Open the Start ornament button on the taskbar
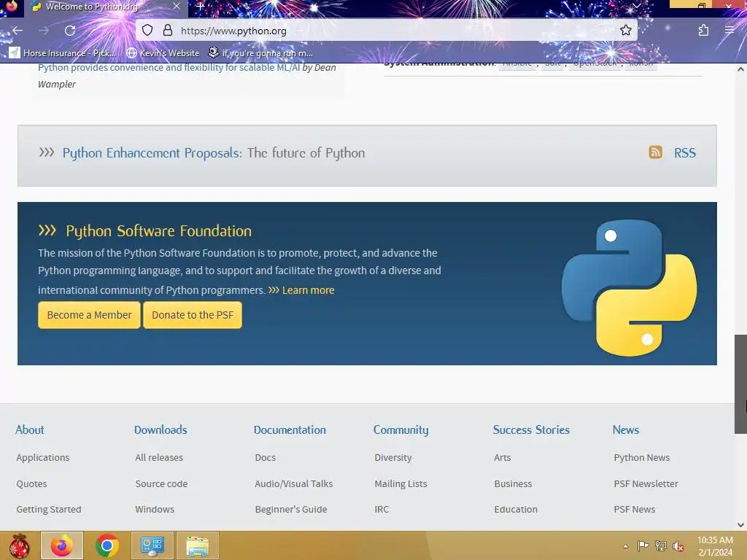This screenshot has width=747, height=560. [x=19, y=545]
